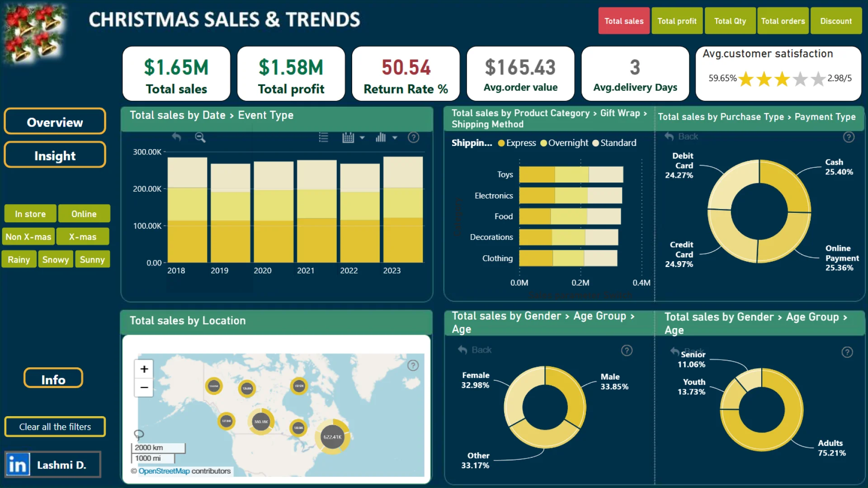The width and height of the screenshot is (868, 488).
Task: Click Adults 75.21% donut label
Action: click(831, 448)
